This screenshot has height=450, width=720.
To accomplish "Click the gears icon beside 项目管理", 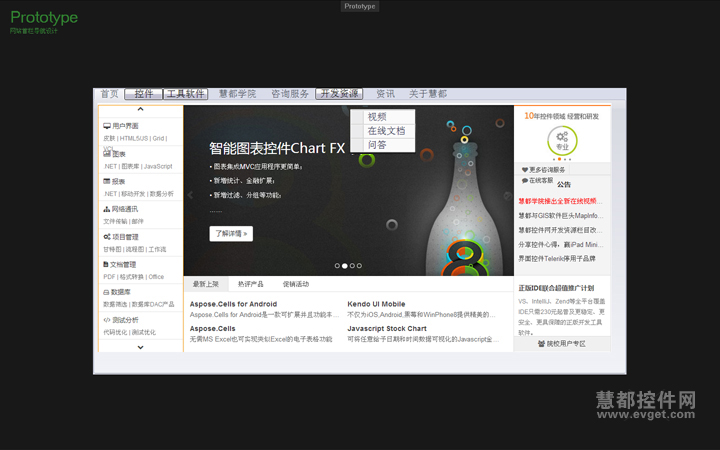I will [x=107, y=236].
